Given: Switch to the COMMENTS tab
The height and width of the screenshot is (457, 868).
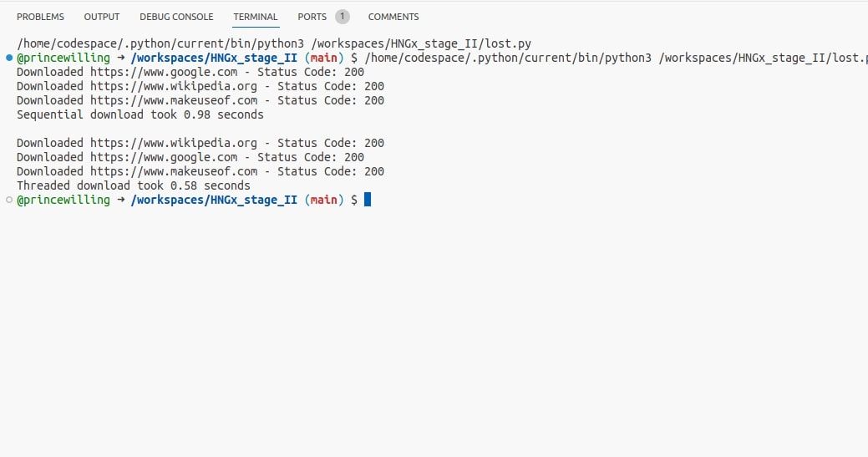Looking at the screenshot, I should (393, 17).
